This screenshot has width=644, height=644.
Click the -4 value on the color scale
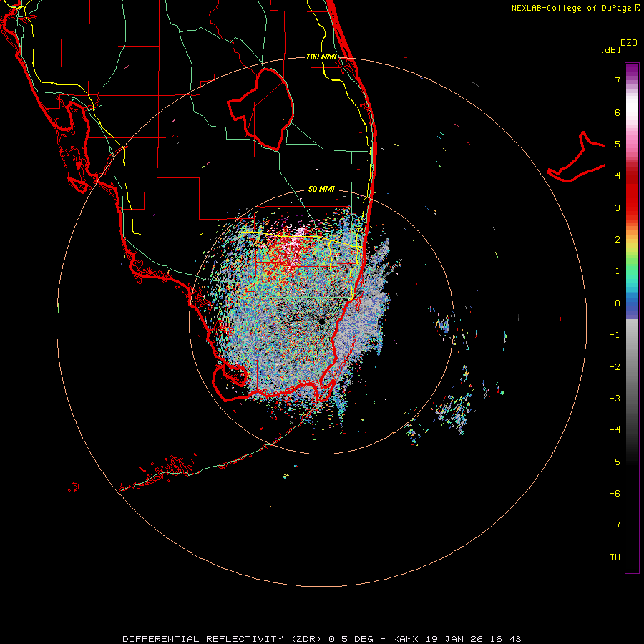point(615,430)
